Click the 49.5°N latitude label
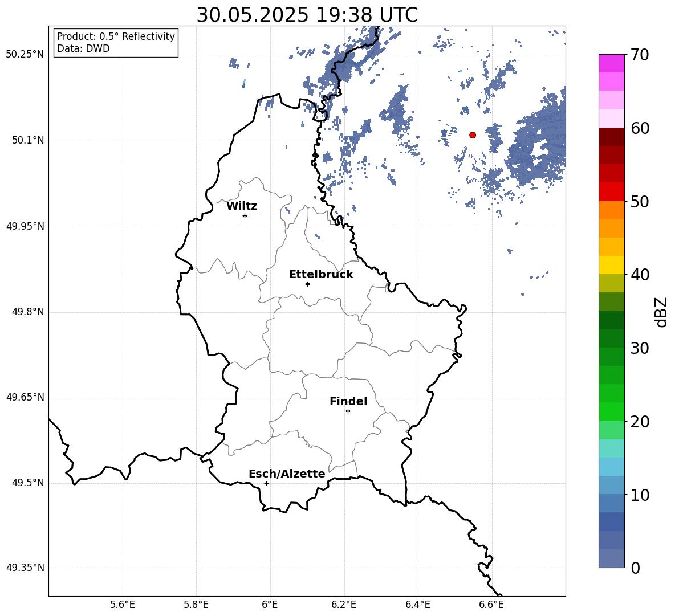This screenshot has height=616, width=675. [29, 483]
